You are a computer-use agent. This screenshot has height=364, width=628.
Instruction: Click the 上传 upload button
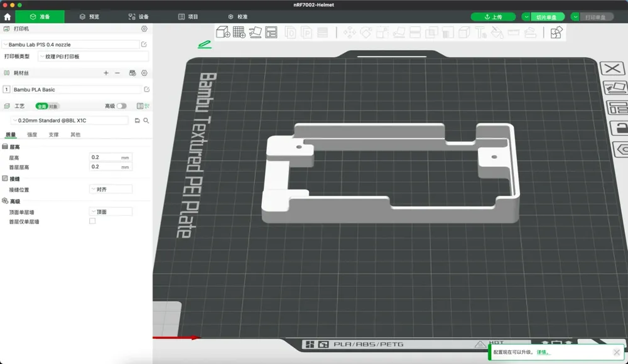tap(493, 17)
